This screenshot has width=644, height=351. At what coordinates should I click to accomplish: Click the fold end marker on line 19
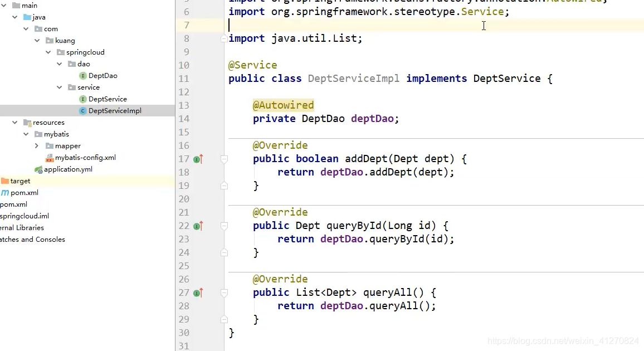click(225, 186)
